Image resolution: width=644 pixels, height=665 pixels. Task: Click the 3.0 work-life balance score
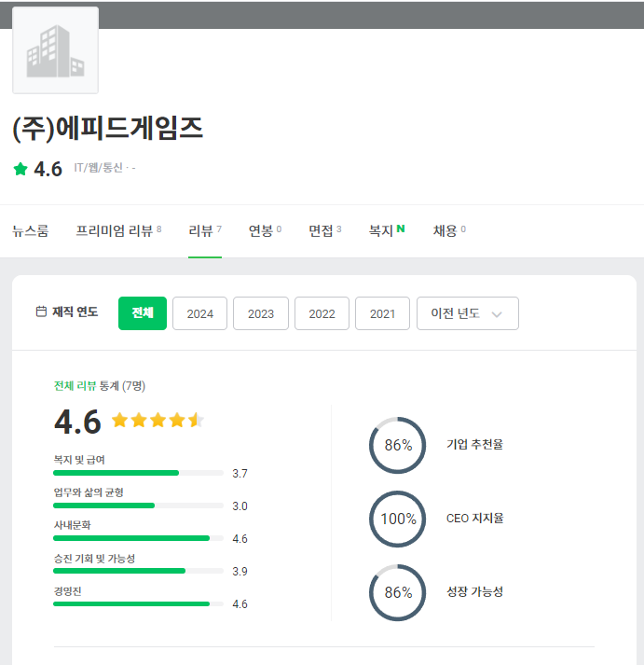pyautogui.click(x=240, y=506)
